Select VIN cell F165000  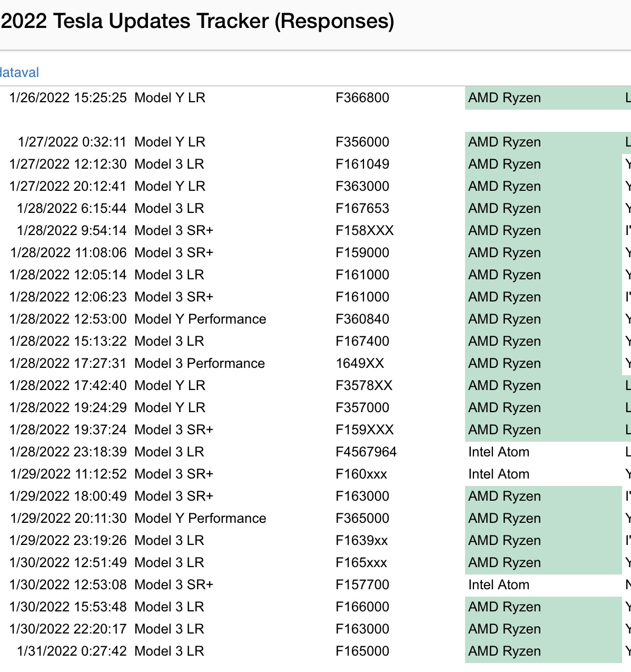[x=362, y=651]
